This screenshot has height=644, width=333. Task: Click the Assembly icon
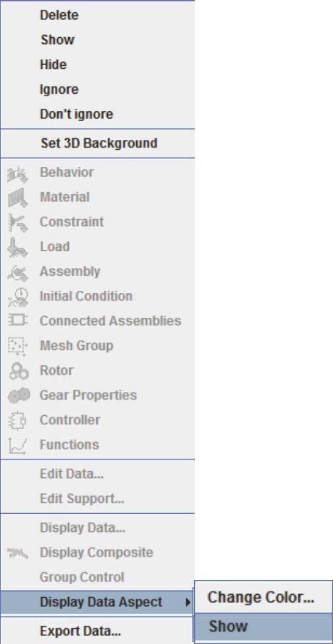click(x=18, y=273)
